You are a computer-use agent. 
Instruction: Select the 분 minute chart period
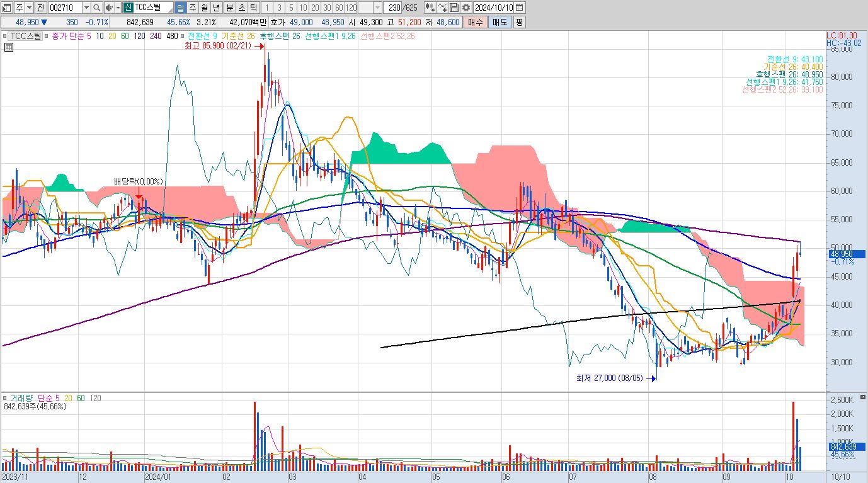[229, 8]
